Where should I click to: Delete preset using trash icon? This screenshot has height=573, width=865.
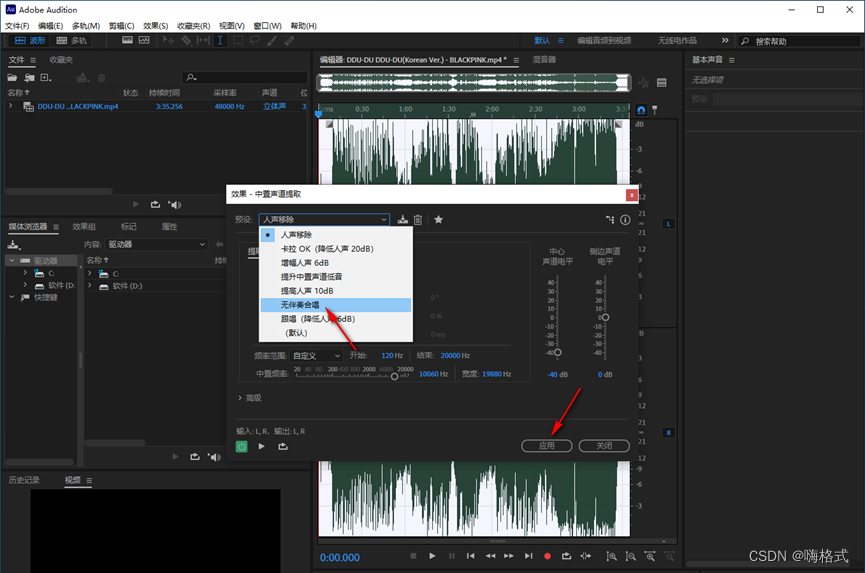(418, 219)
